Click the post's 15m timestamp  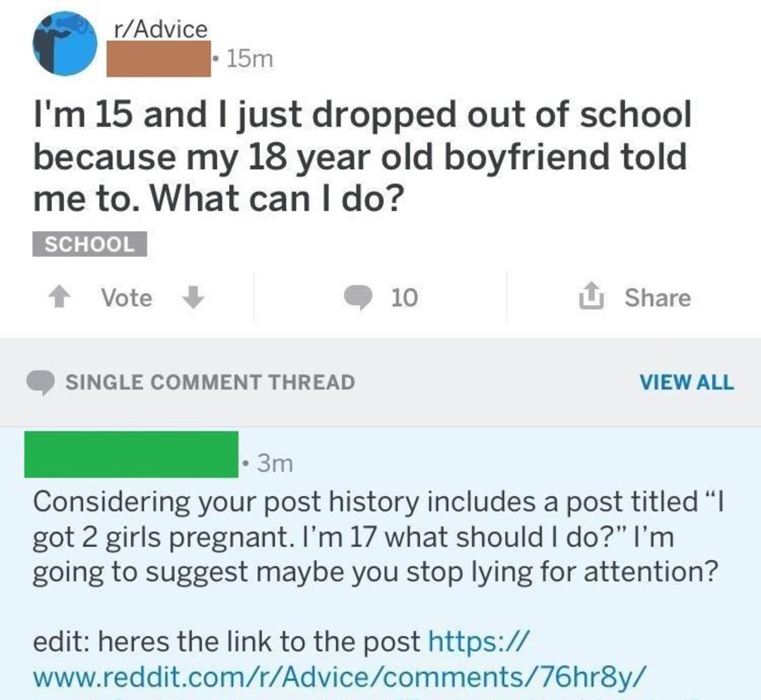(x=249, y=60)
